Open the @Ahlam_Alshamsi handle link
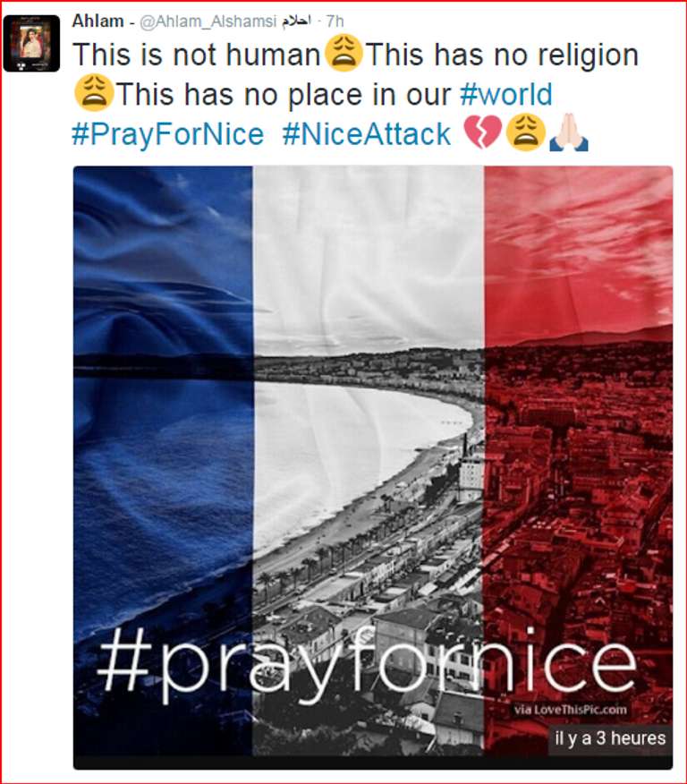 [x=208, y=21]
